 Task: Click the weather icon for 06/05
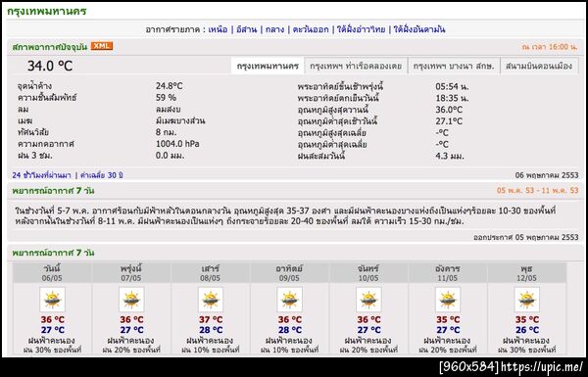click(52, 300)
